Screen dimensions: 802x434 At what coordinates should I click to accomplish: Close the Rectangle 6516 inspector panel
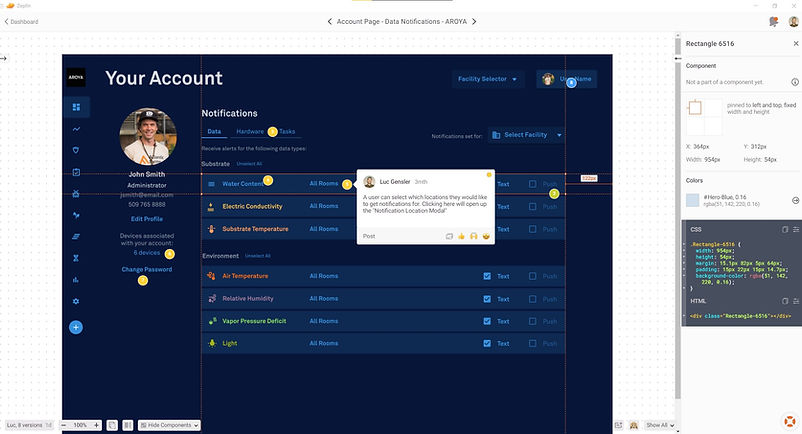tap(796, 43)
